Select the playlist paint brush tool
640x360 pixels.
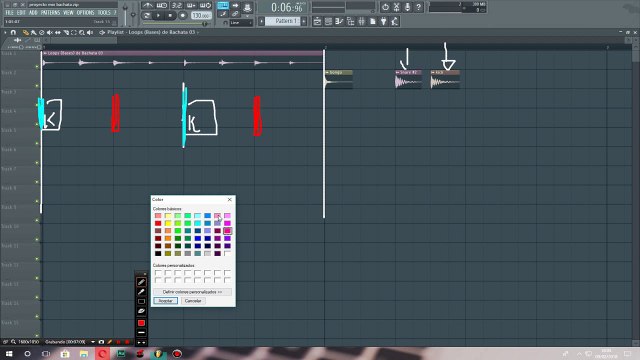33,32
